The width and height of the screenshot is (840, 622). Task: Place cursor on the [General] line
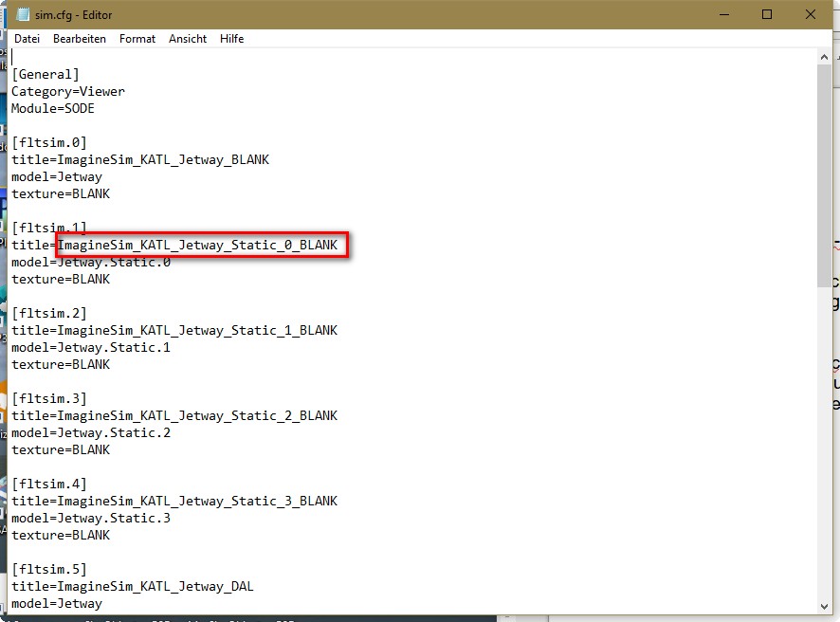coord(46,74)
